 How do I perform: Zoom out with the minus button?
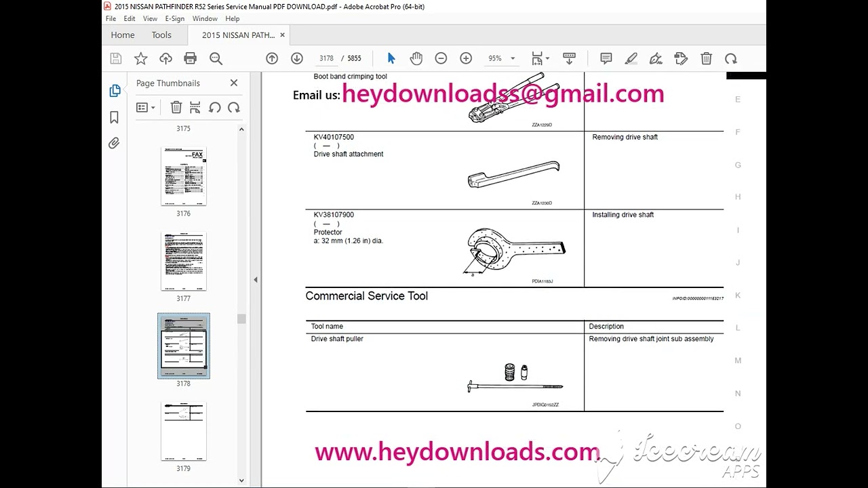(x=441, y=58)
